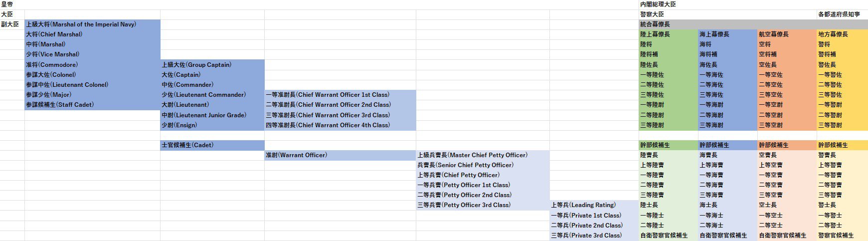The width and height of the screenshot is (868, 241).
Task: Select the Master Chief Petty Officer cell
Action: pos(472,155)
